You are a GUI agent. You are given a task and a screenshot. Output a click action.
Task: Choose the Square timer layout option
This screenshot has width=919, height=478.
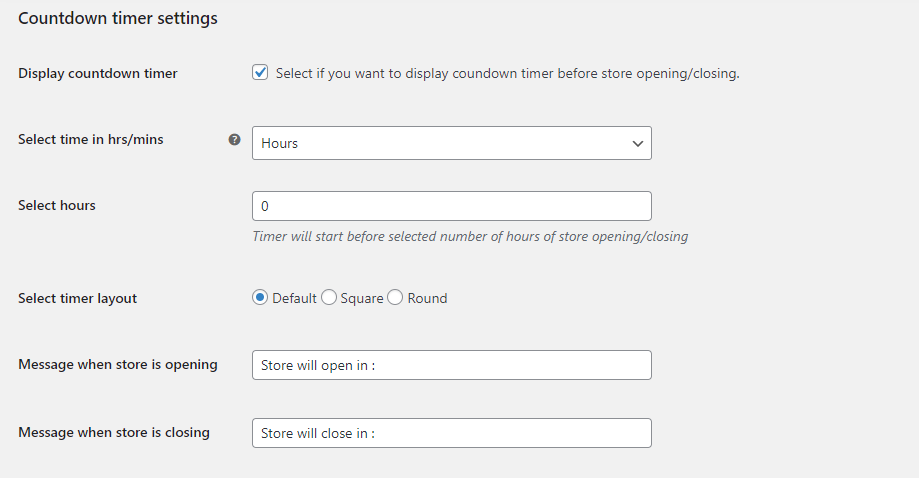pyautogui.click(x=329, y=297)
